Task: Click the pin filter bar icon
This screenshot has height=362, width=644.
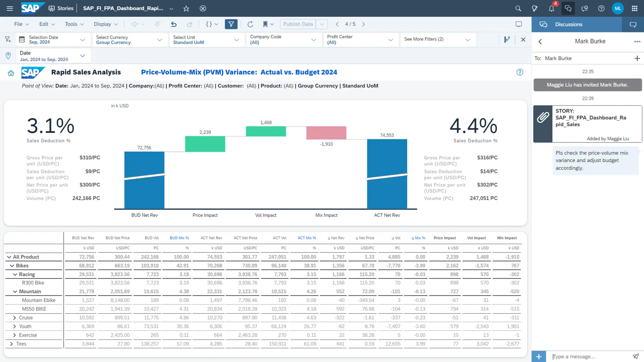Action: (x=507, y=40)
